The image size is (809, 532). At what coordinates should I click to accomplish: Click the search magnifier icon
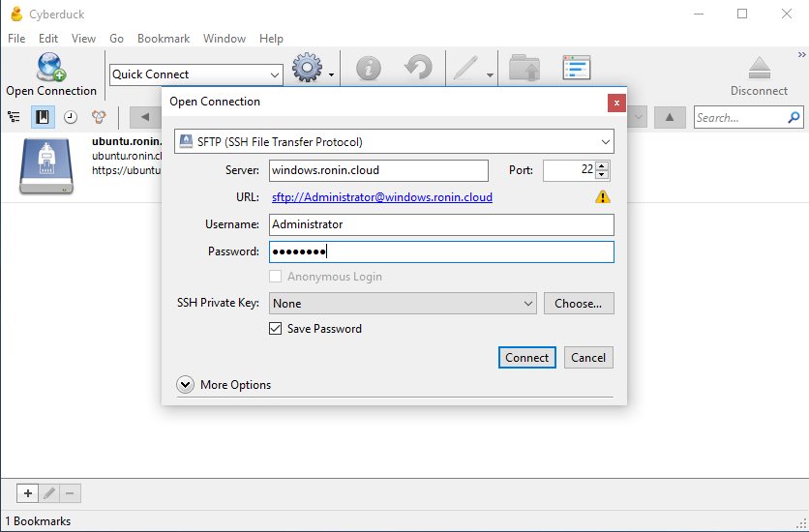point(794,118)
